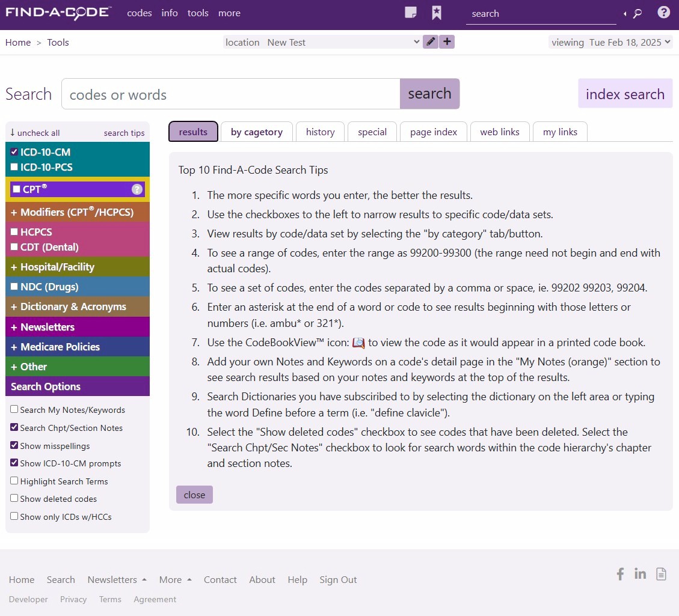Click the plus icon to add location
Screen dimensions: 679x616
pos(447,42)
